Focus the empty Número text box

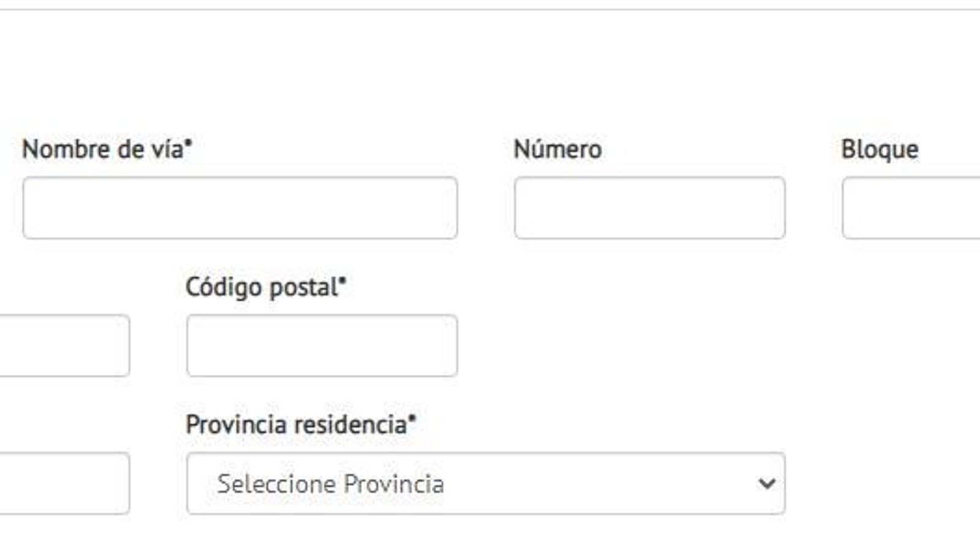click(650, 208)
